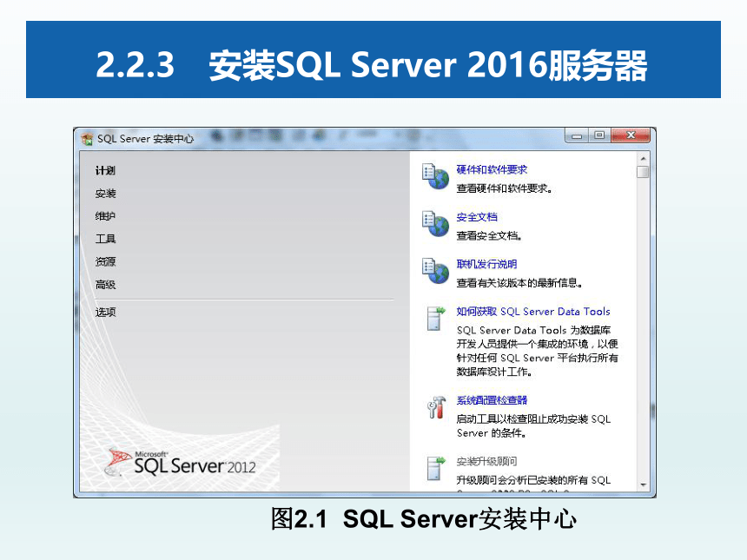The width and height of the screenshot is (747, 560).
Task: Click the server icon beside 安装升级顾问
Action: 436,468
